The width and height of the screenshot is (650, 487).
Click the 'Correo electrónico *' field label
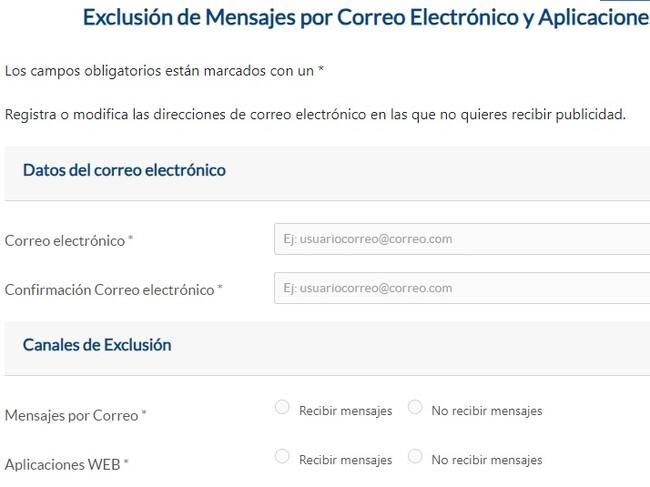66,241
